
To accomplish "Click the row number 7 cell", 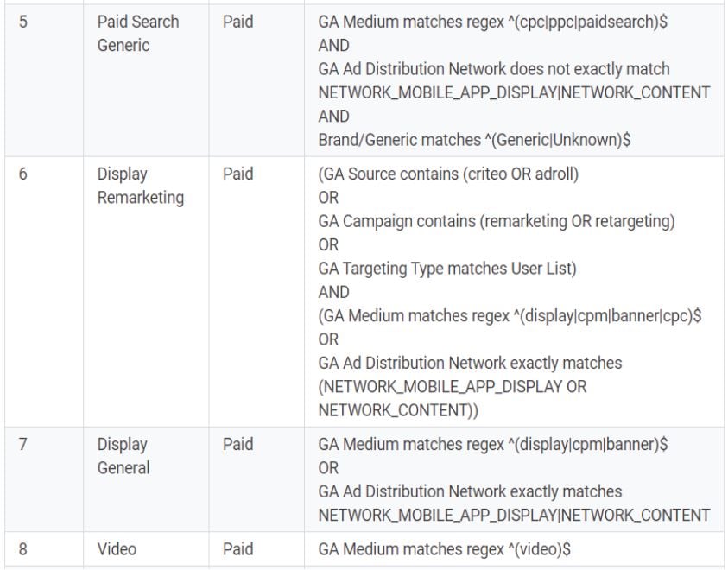I will [44, 479].
